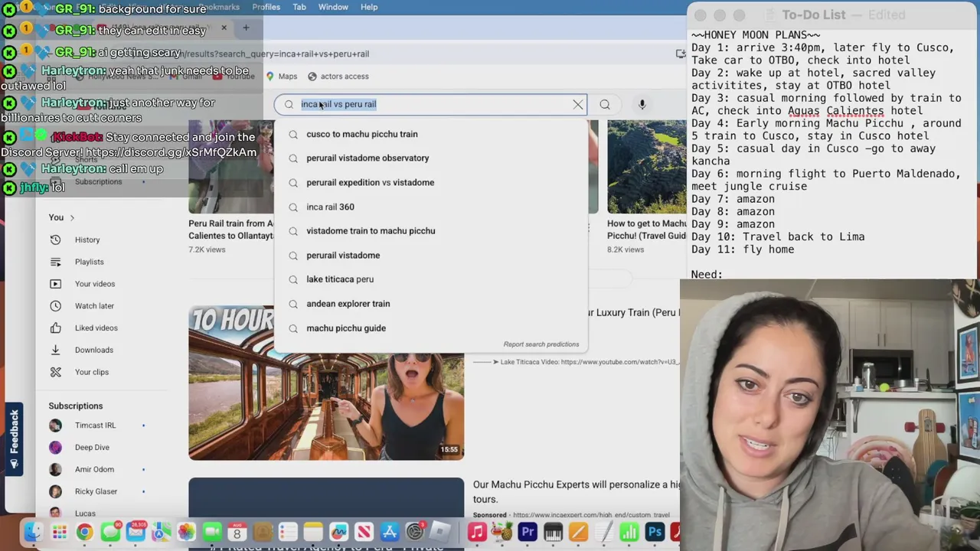Open the Profiles menu in the menu bar

click(266, 7)
